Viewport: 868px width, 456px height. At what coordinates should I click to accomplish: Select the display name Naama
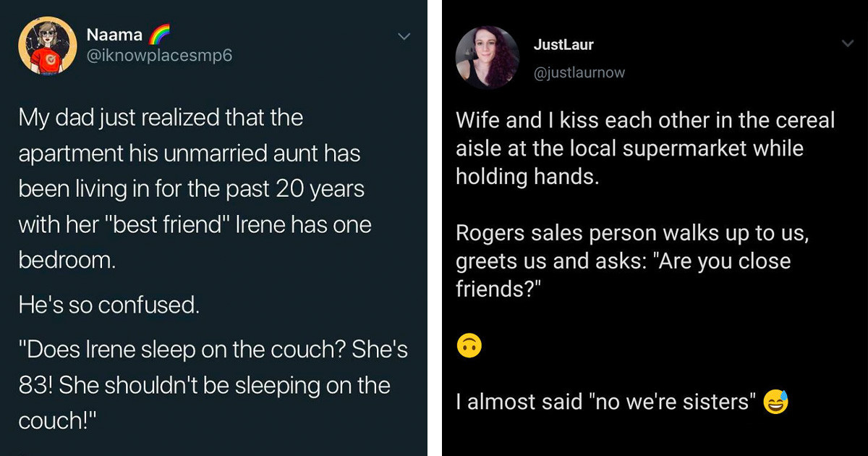[x=114, y=33]
